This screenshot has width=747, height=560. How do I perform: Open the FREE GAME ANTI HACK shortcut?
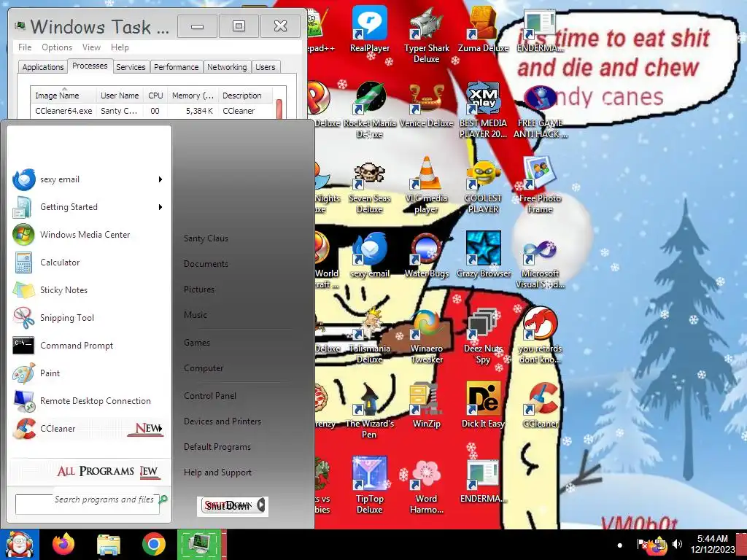pos(540,110)
